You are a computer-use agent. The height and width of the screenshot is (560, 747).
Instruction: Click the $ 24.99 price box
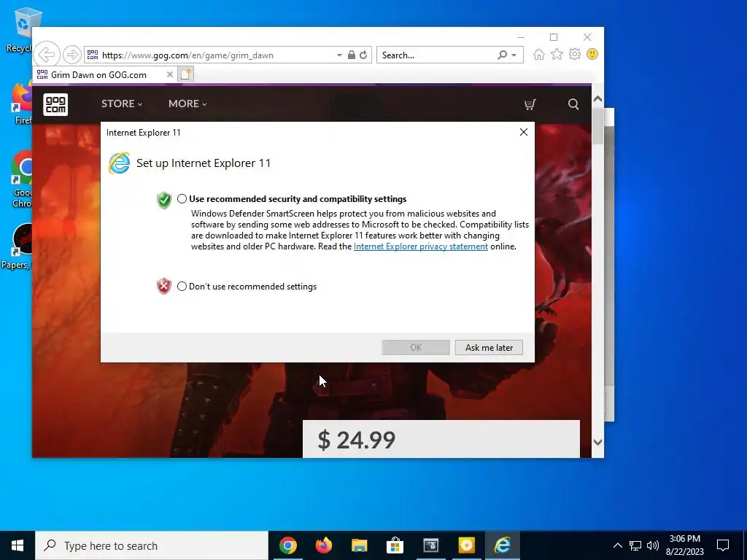click(441, 439)
